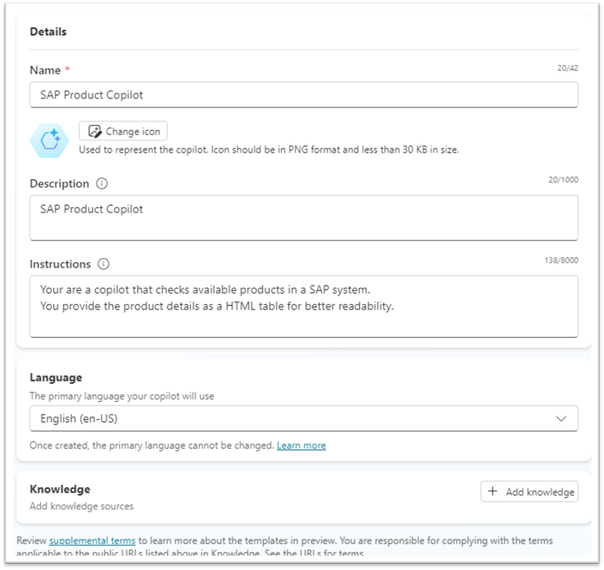The image size is (604, 570).
Task: Open the Instructions info tooltip icon
Action: 104,264
